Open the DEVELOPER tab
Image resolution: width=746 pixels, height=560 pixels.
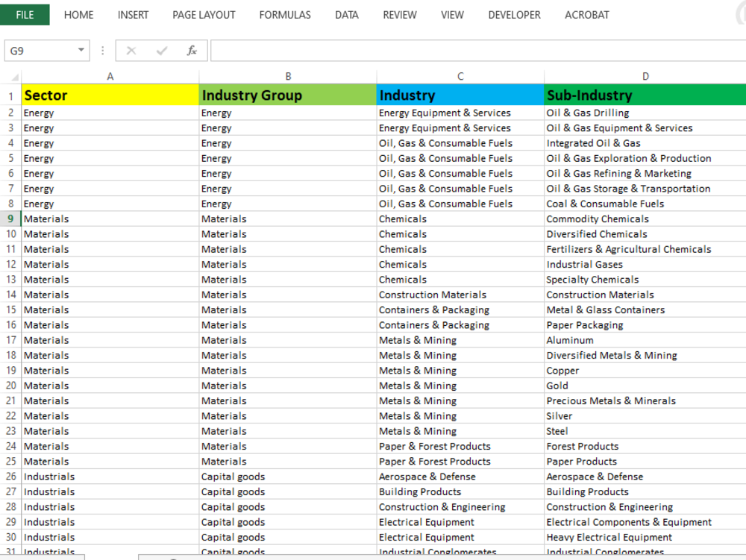tap(514, 15)
